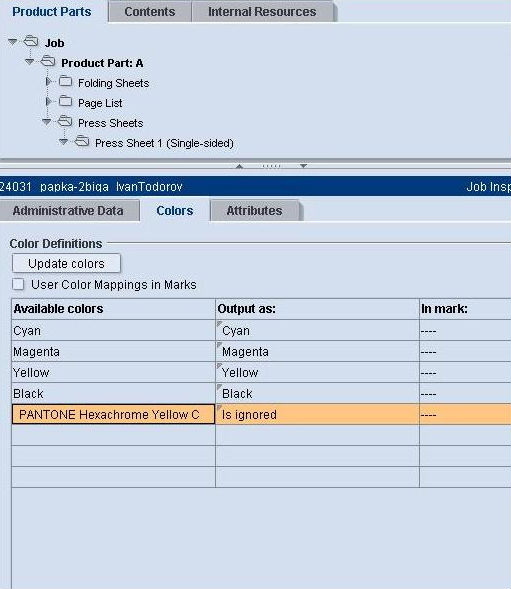
Task: Select Cyan in Available colors
Action: click(x=113, y=331)
